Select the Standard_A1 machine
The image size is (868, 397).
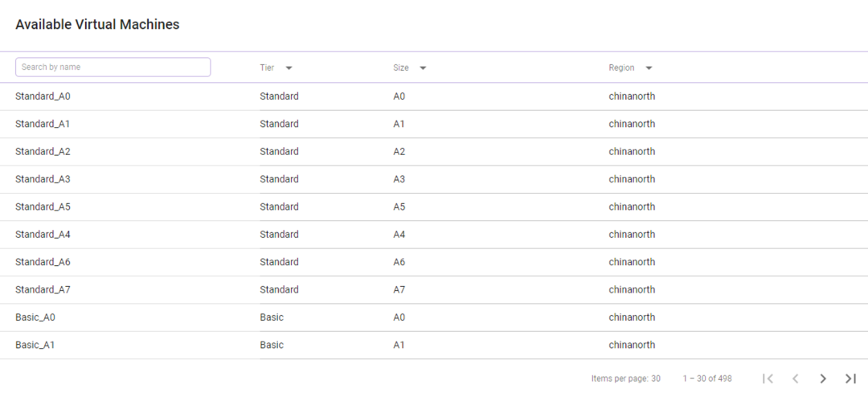tap(43, 124)
